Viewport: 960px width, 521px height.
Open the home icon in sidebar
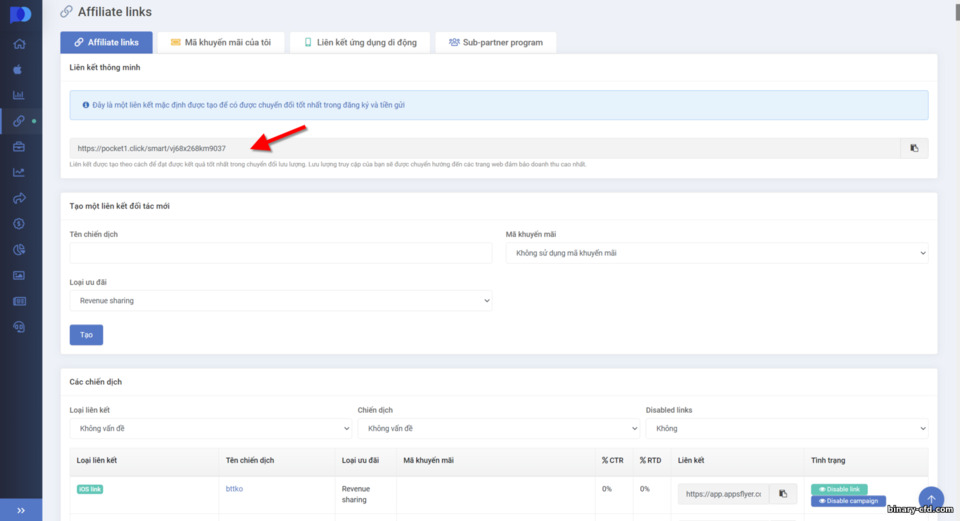pos(19,43)
